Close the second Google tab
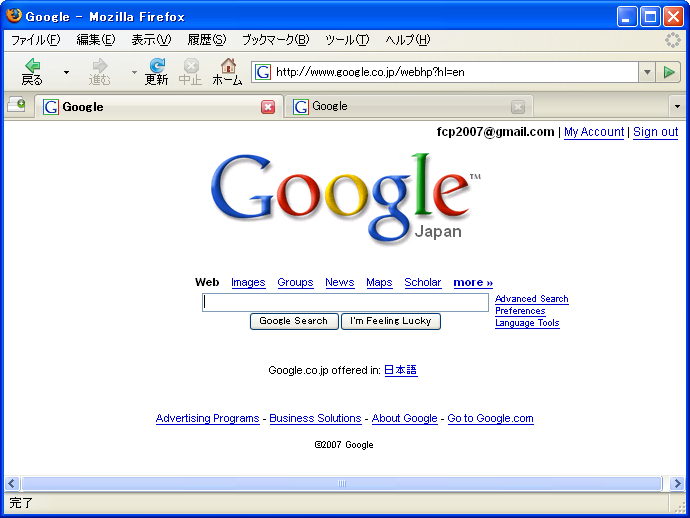The height and width of the screenshot is (518, 690). (518, 107)
